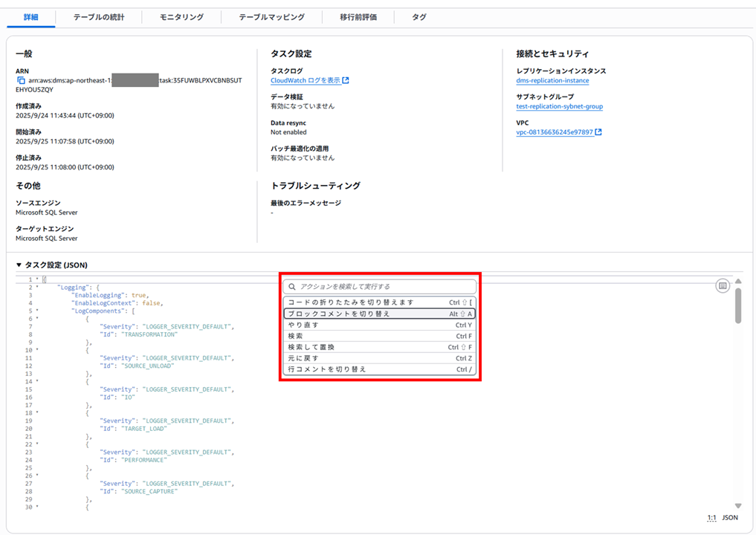Click the editor scrollbar thumb
Screen dimensions: 756x535
(x=737, y=306)
